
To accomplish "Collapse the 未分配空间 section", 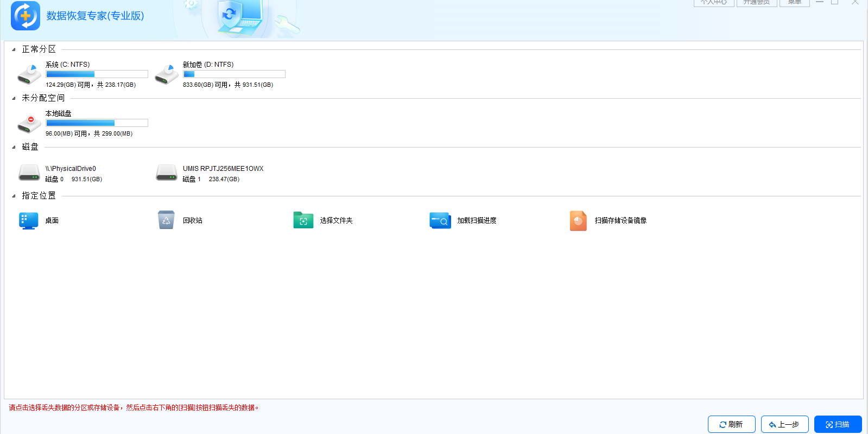I will tap(14, 98).
